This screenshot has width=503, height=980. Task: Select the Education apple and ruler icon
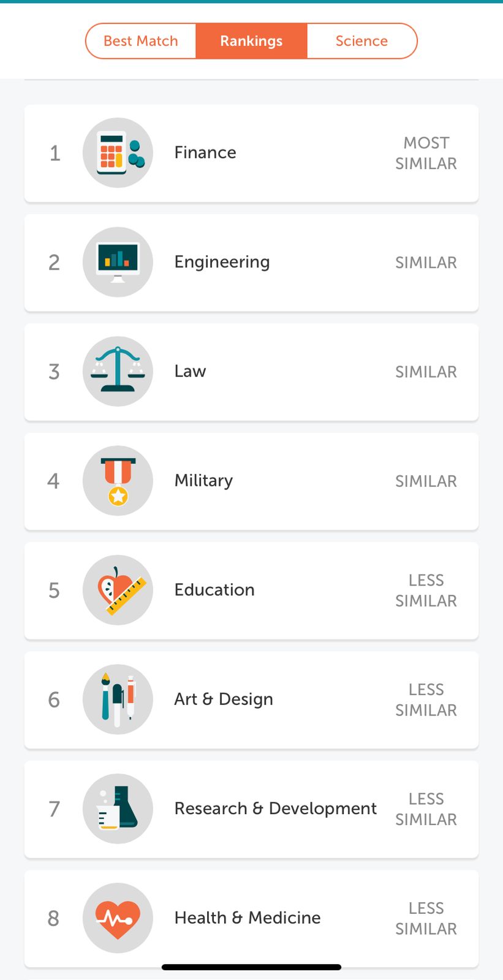pos(118,590)
